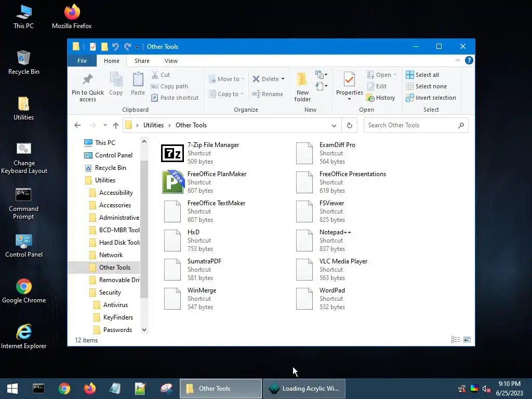This screenshot has height=399, width=532.
Task: Click the Search Other Tools field
Action: [416, 125]
